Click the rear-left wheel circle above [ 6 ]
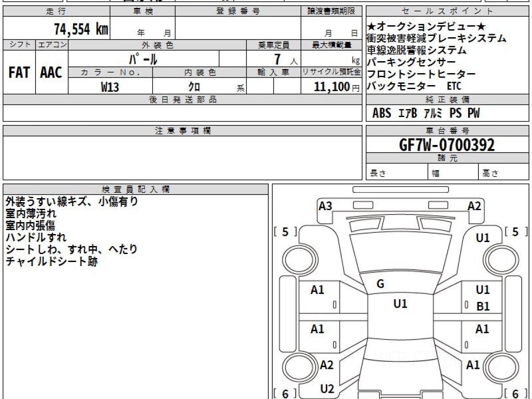 [x=296, y=367]
